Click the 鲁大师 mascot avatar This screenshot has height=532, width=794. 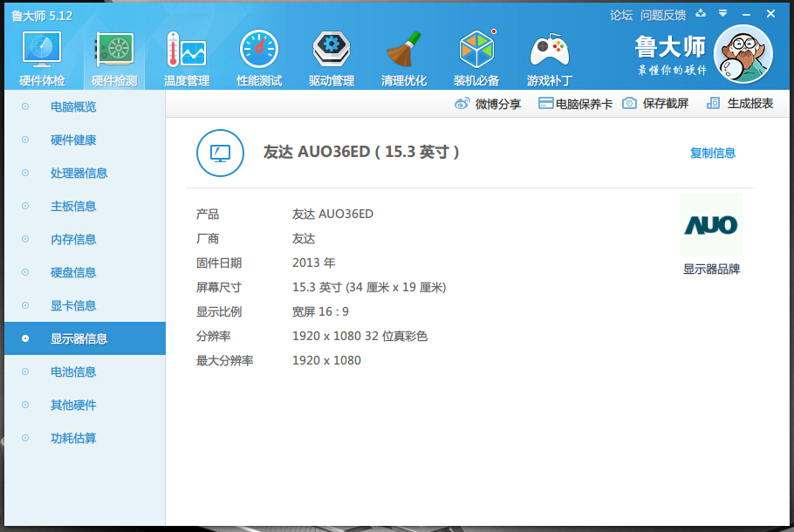pyautogui.click(x=743, y=54)
